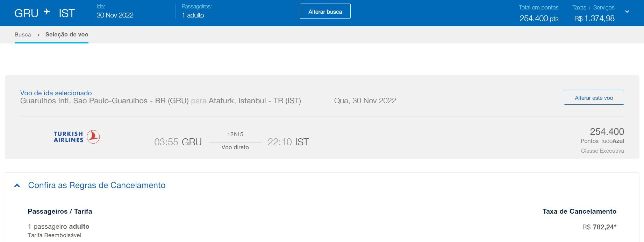Click the R$ 1.374,98 taxes amount

point(594,19)
